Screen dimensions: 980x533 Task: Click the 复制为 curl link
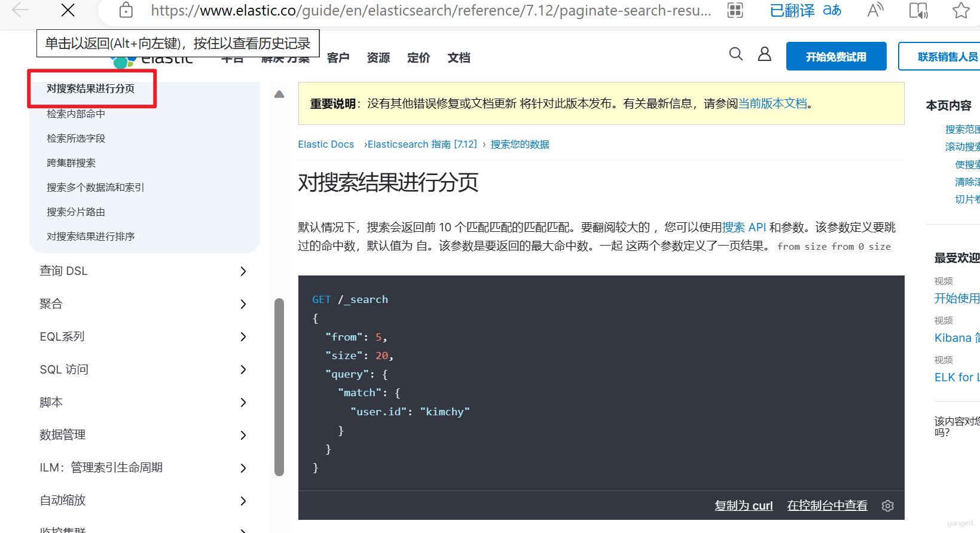click(744, 506)
